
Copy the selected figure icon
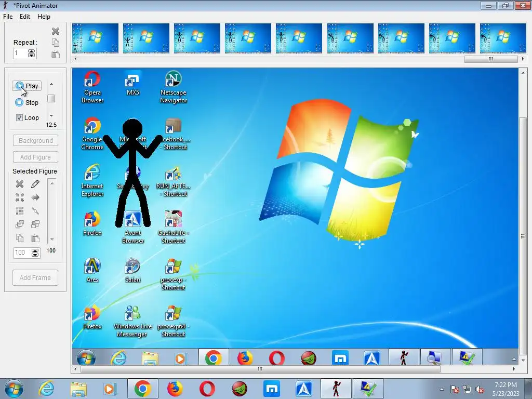[x=20, y=238]
